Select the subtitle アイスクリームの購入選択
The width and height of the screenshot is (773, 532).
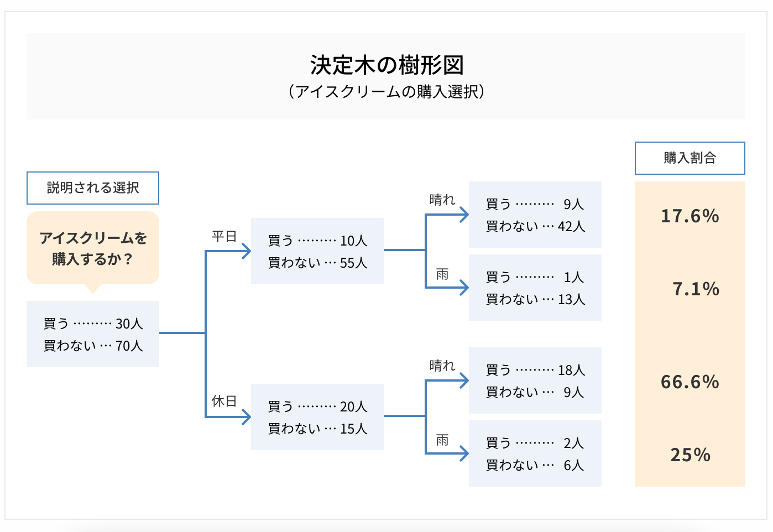[386, 91]
